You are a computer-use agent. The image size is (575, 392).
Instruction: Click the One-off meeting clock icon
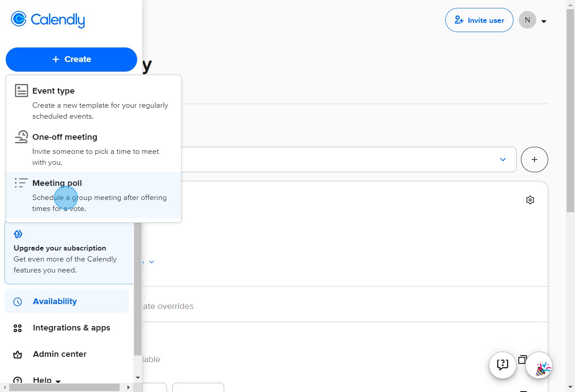[x=21, y=137]
